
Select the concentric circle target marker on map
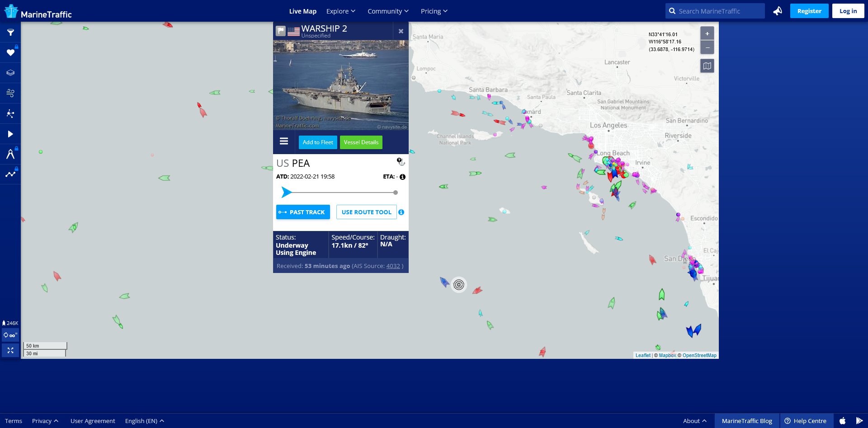[459, 285]
